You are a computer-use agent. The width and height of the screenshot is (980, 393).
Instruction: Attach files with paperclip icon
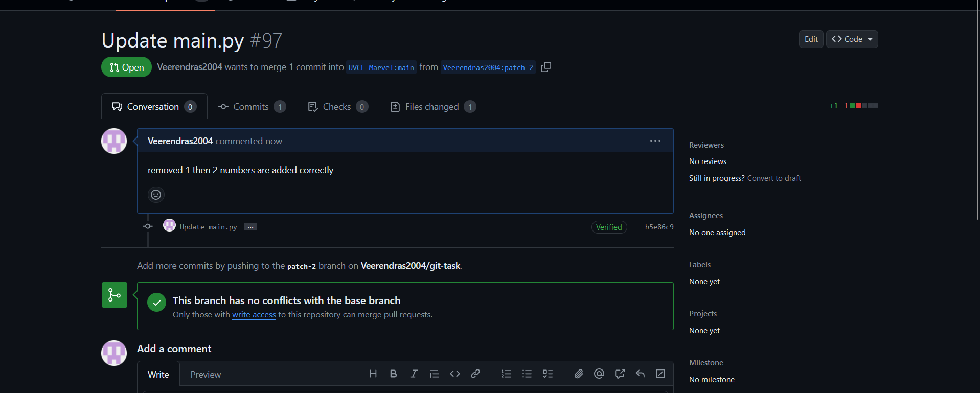579,374
